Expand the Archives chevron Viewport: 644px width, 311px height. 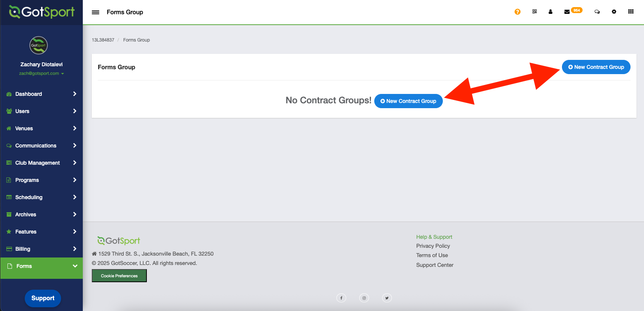pyautogui.click(x=75, y=214)
